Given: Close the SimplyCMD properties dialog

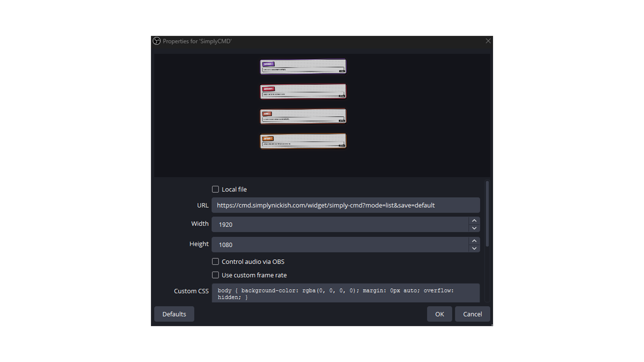Looking at the screenshot, I should coord(488,41).
